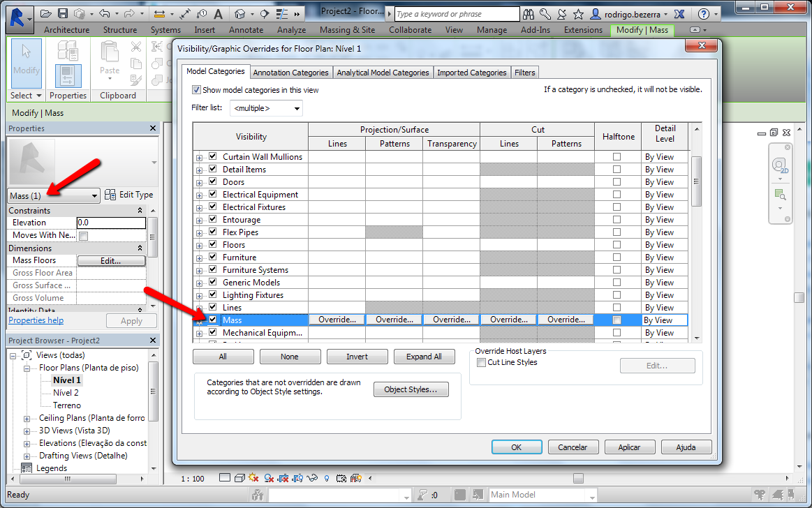Uncheck Generic Models visibility checkbox
The image size is (812, 508).
click(x=213, y=282)
